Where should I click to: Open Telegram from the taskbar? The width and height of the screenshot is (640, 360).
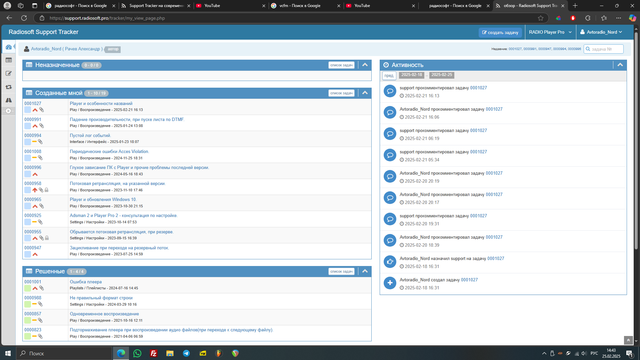186,353
